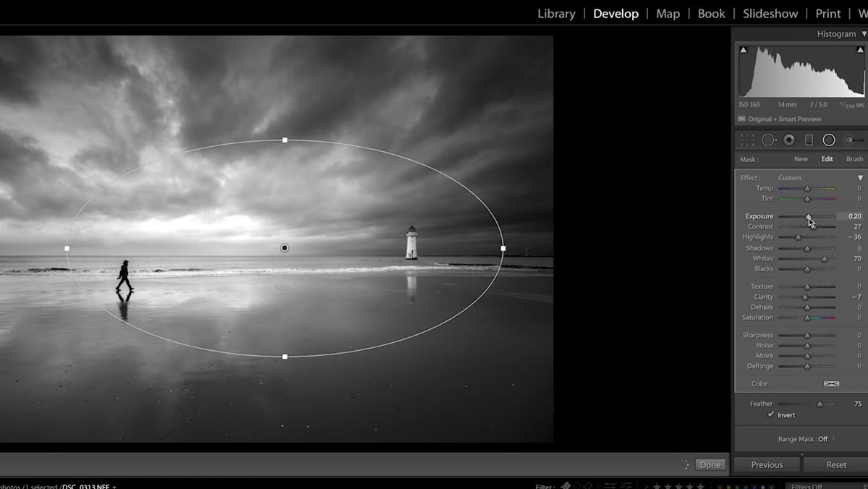
Task: Click the Dehaze slider
Action: (x=807, y=307)
